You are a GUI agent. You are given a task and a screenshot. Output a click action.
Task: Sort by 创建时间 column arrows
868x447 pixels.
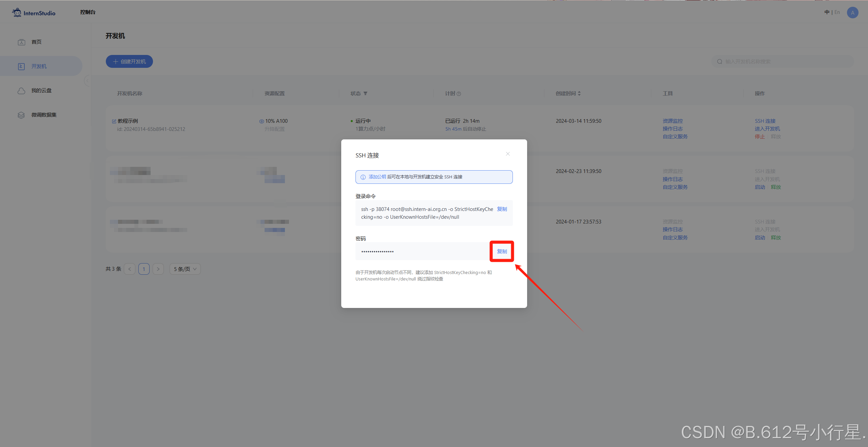(579, 94)
